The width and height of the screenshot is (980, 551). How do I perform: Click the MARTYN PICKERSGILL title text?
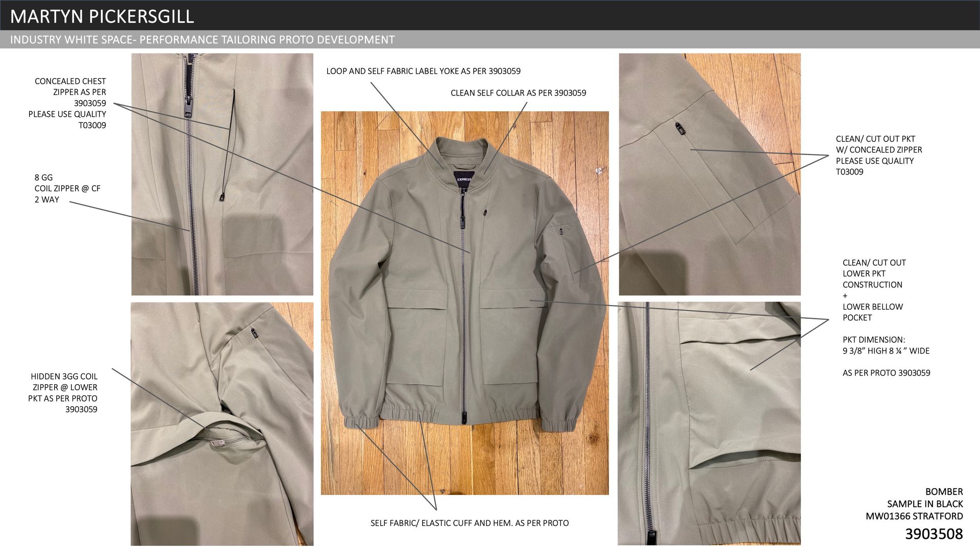pos(102,16)
